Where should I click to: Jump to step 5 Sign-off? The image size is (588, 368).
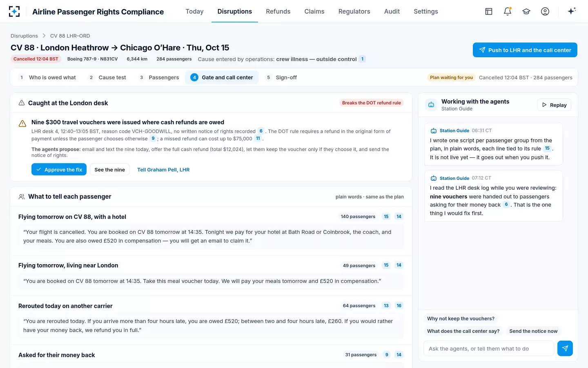[281, 77]
